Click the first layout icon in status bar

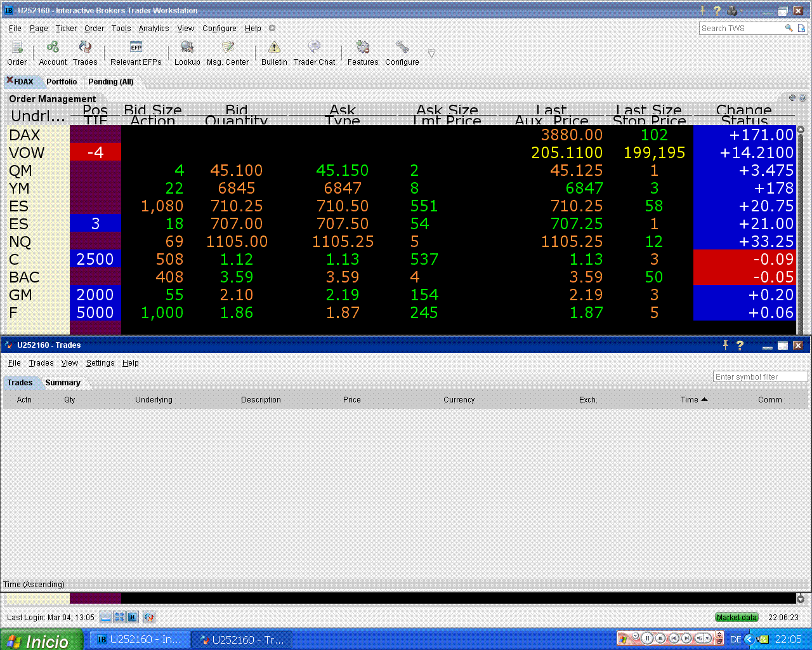coord(106,617)
